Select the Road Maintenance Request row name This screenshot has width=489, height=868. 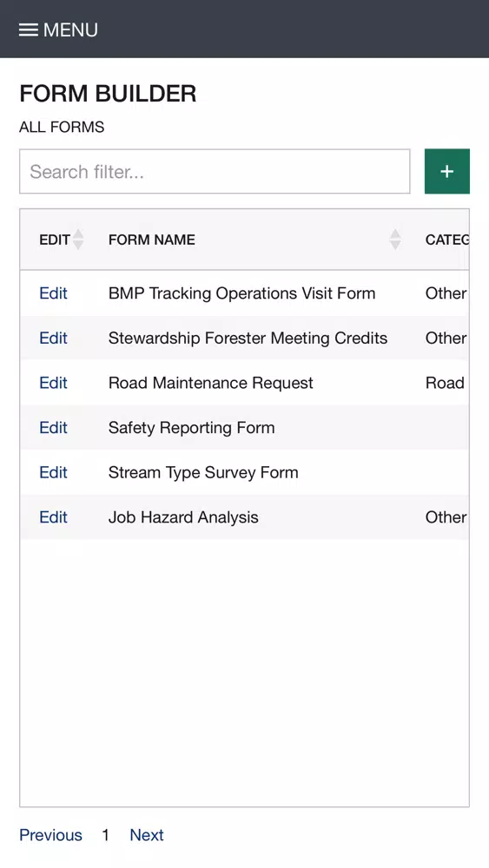coord(210,383)
